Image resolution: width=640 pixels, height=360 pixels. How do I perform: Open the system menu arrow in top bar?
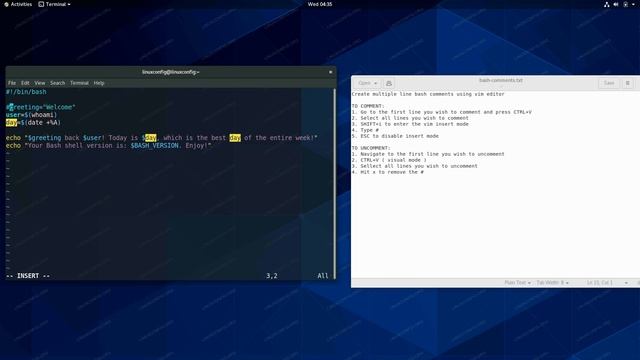click(634, 4)
